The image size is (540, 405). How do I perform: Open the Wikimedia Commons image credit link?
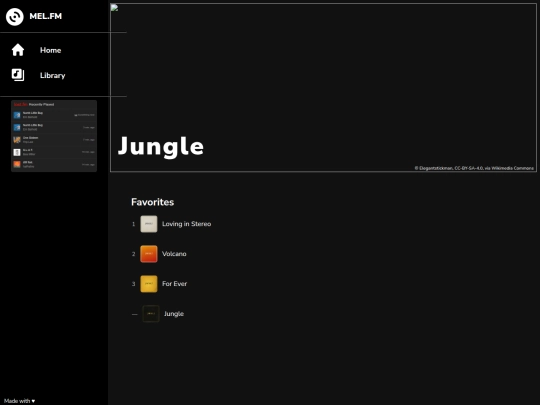(x=474, y=168)
